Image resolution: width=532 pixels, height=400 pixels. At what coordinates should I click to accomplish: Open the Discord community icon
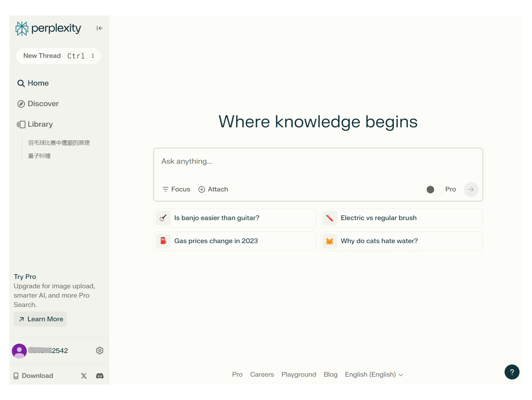(x=100, y=376)
